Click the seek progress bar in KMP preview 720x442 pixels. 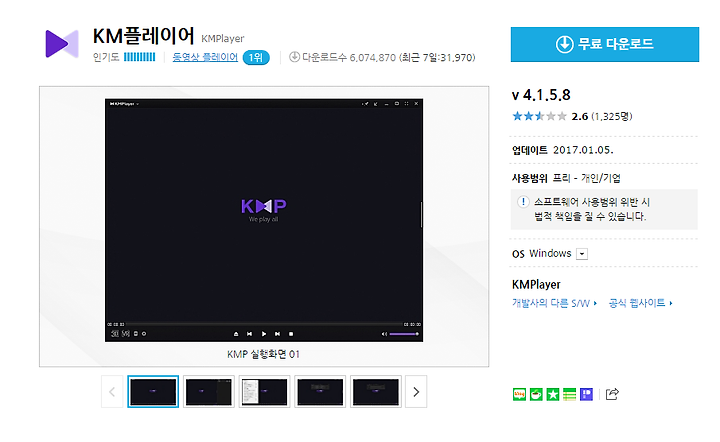click(x=264, y=324)
